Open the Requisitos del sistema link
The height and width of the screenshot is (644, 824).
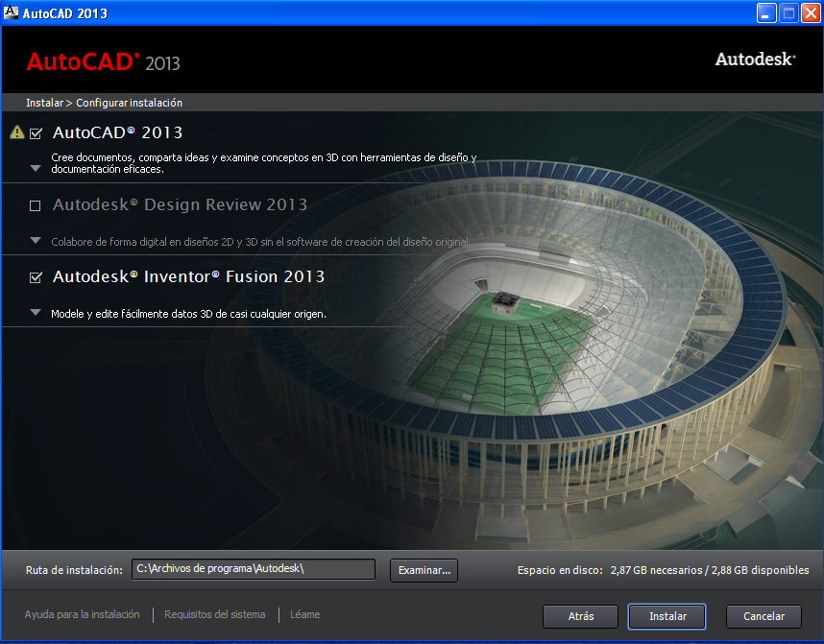point(215,614)
